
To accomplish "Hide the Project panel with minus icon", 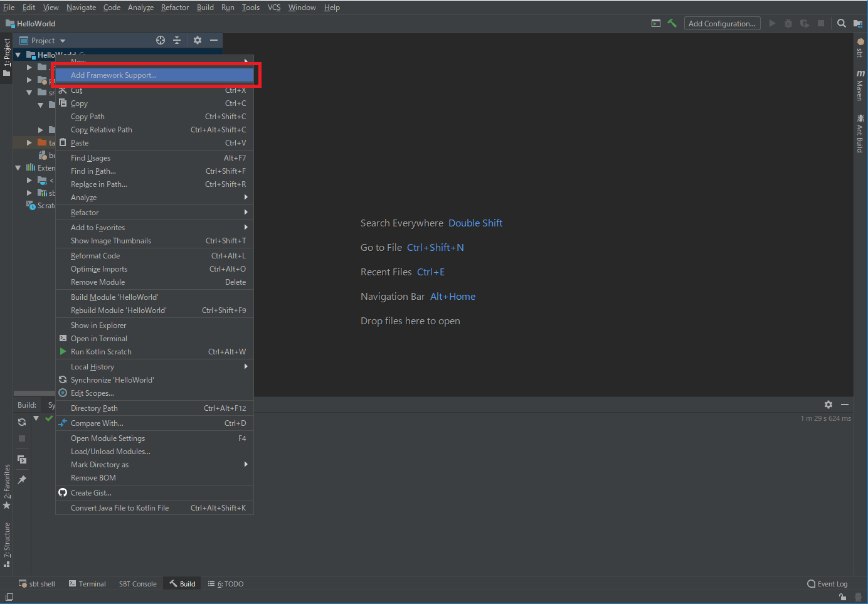I will click(x=214, y=40).
